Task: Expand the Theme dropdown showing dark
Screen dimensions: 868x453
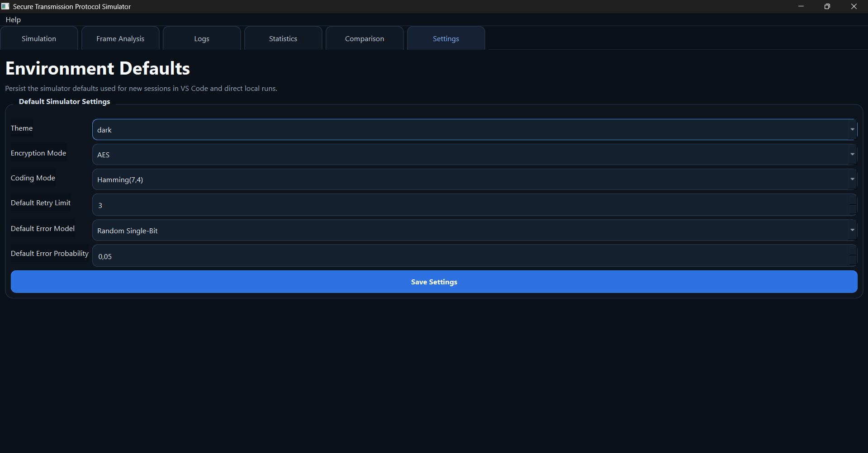Action: [474, 130]
